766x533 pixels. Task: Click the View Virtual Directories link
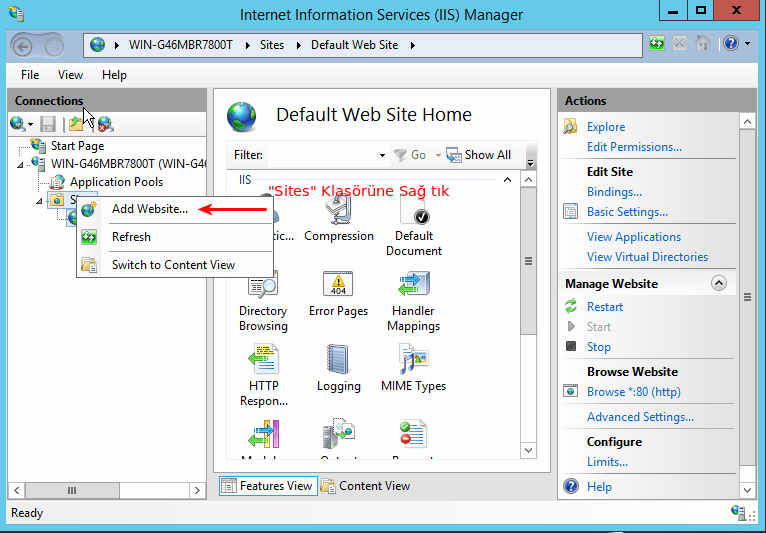647,257
